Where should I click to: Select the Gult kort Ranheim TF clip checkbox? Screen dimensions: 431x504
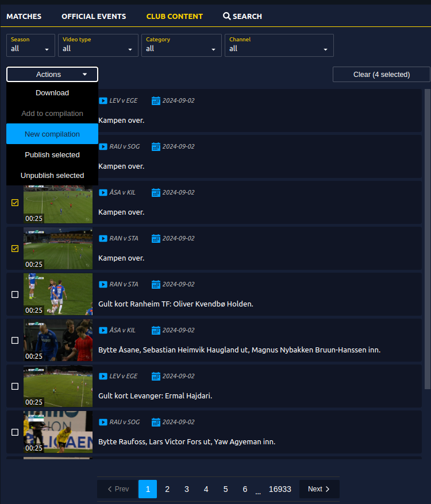(15, 294)
